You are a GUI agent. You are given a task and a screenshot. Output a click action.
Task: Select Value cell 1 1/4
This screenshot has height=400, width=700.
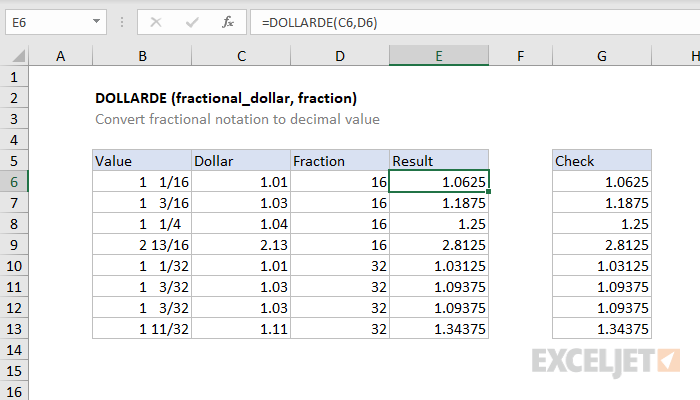coord(142,224)
